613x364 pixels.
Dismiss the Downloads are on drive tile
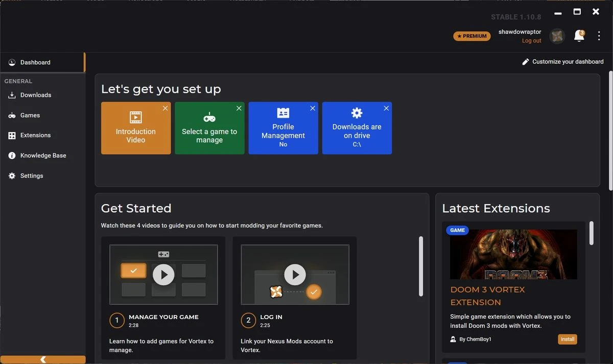click(x=386, y=108)
